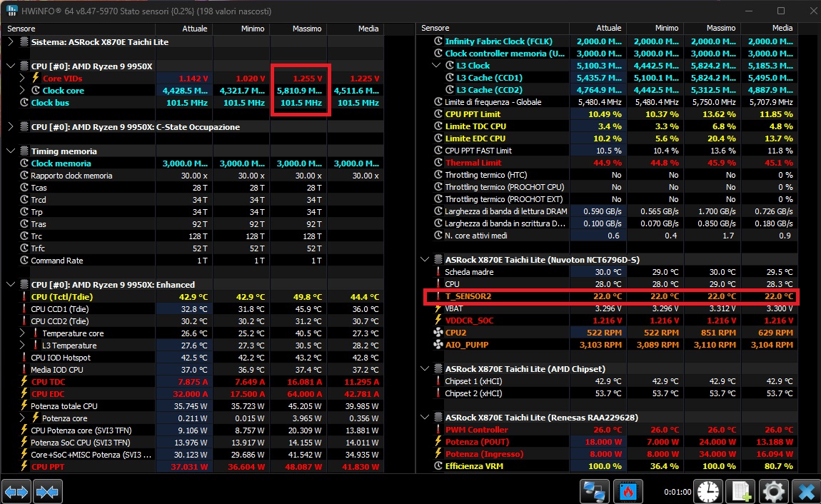Collapse the Renesas RAA229628 group
The image size is (821, 504).
coord(425,417)
